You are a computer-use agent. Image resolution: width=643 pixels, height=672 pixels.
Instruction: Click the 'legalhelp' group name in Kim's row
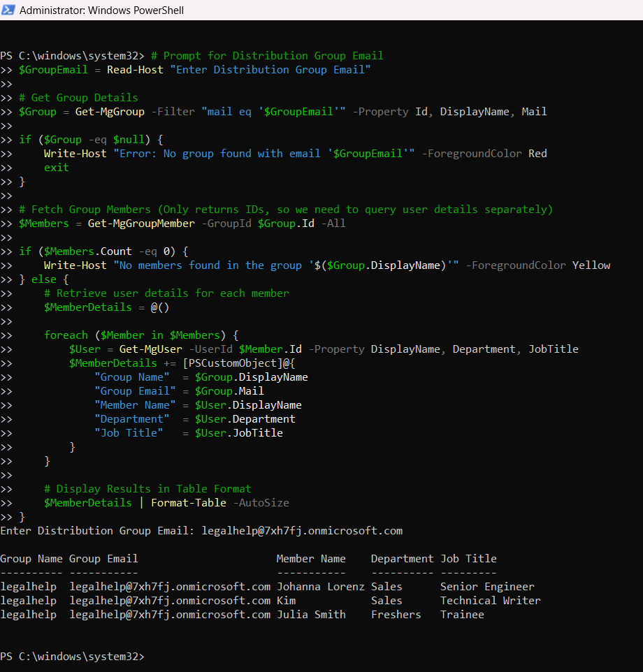(x=28, y=601)
